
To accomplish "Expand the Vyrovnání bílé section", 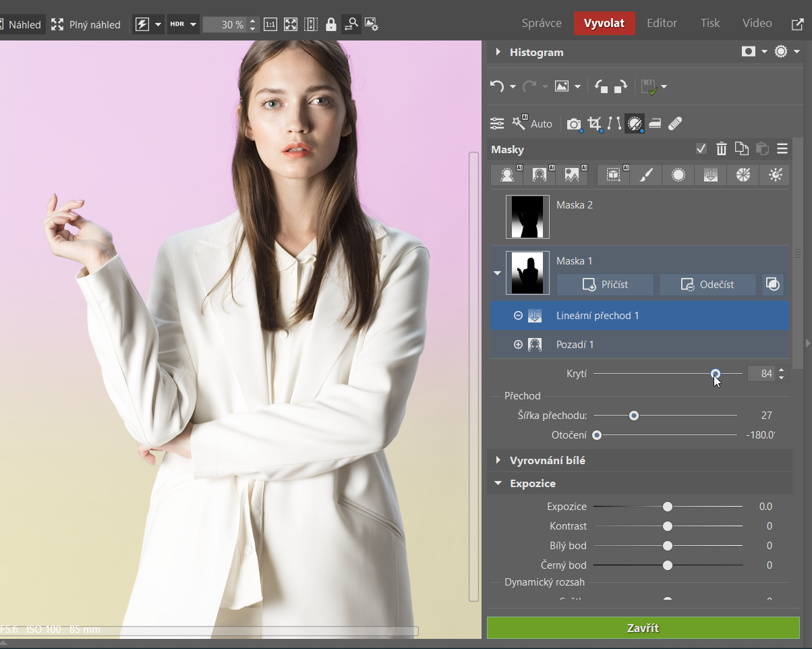I will click(499, 461).
